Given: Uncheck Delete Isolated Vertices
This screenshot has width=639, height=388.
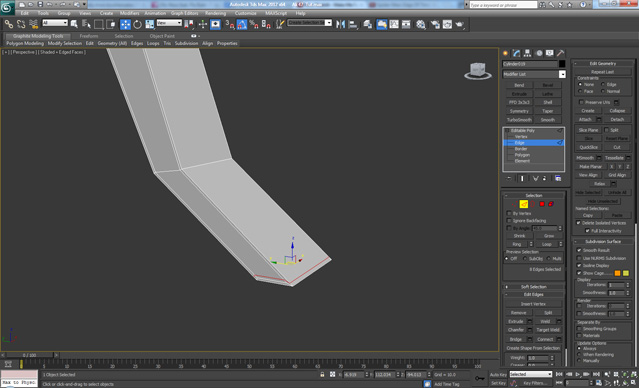Looking at the screenshot, I should click(x=578, y=223).
